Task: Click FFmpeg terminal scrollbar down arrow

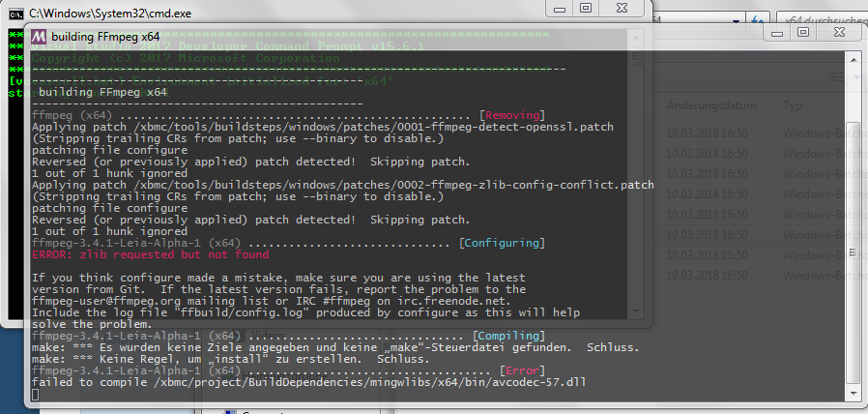Action: [x=853, y=393]
